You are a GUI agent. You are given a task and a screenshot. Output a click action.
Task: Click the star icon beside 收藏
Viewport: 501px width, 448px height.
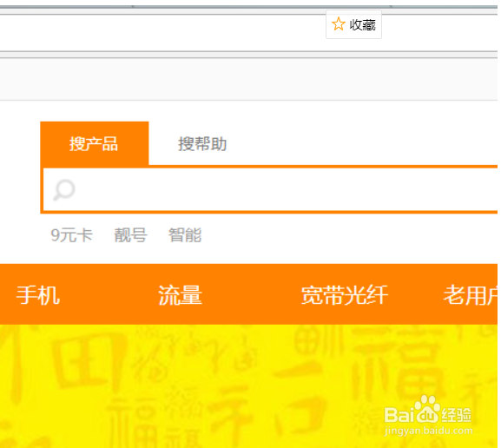click(338, 24)
